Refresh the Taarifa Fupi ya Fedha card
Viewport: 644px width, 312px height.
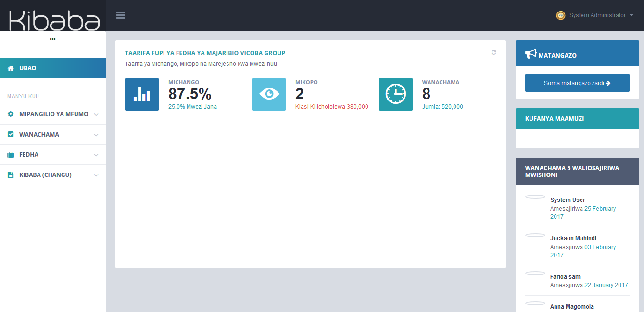pyautogui.click(x=493, y=52)
